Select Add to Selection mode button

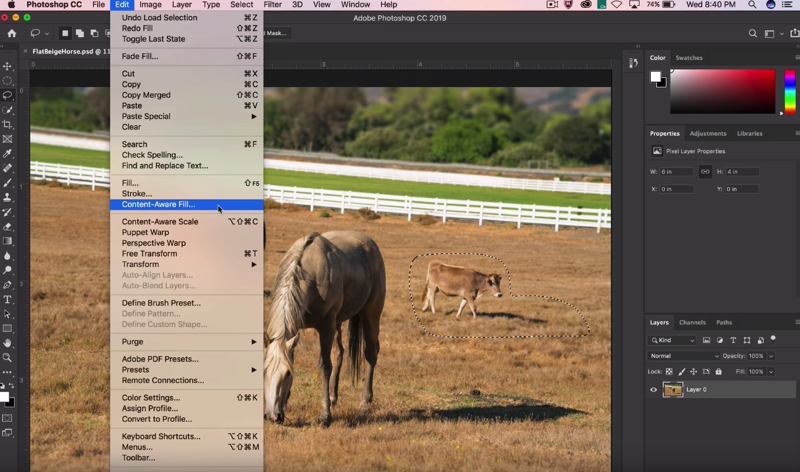pos(80,34)
